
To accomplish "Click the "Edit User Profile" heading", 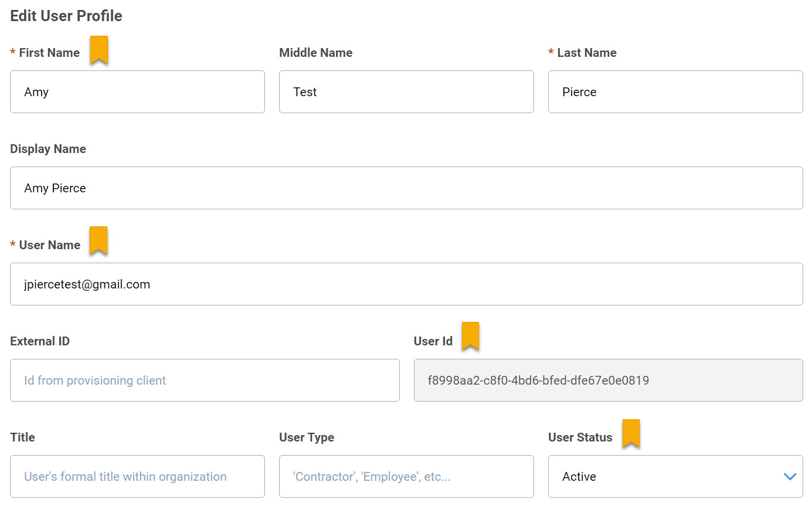I will tap(66, 16).
